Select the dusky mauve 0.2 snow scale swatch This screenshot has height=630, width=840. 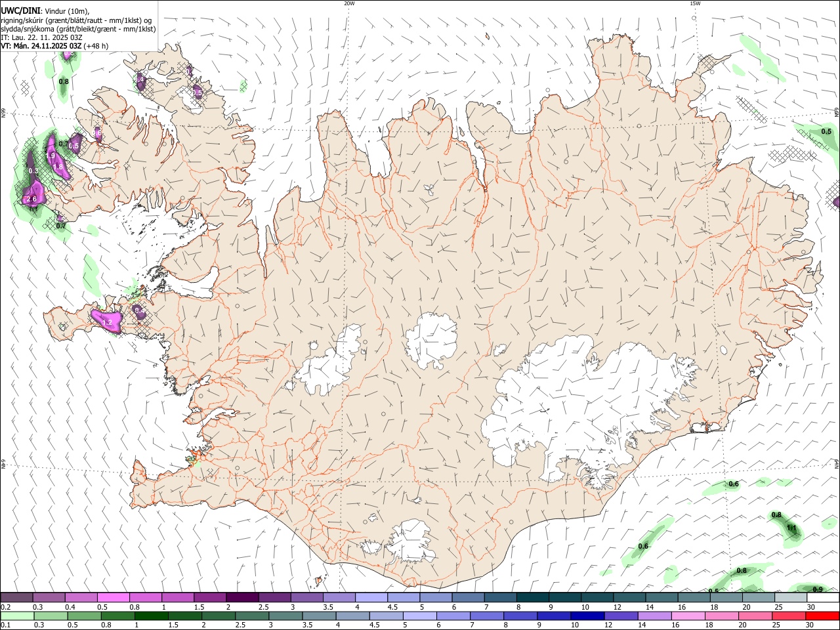pos(16,597)
